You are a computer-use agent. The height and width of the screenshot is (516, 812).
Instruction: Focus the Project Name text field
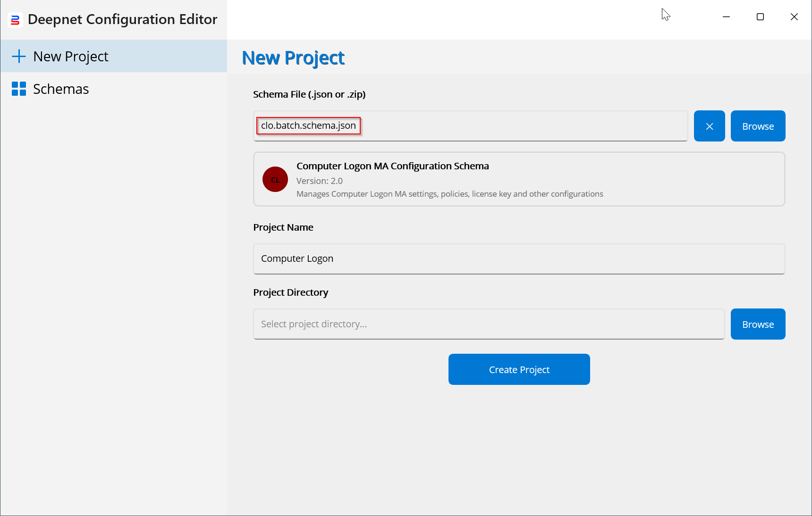pyautogui.click(x=519, y=258)
